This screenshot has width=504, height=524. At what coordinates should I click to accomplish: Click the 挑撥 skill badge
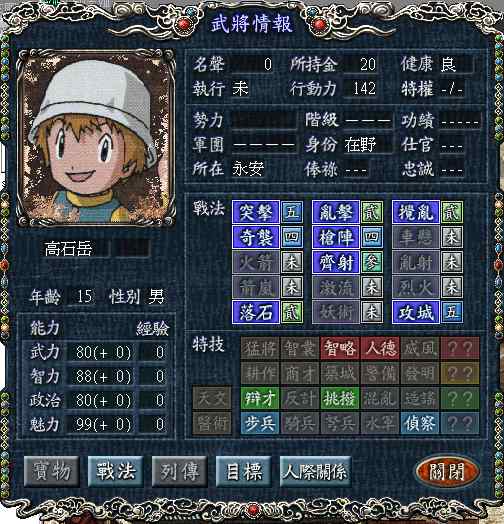pos(340,398)
